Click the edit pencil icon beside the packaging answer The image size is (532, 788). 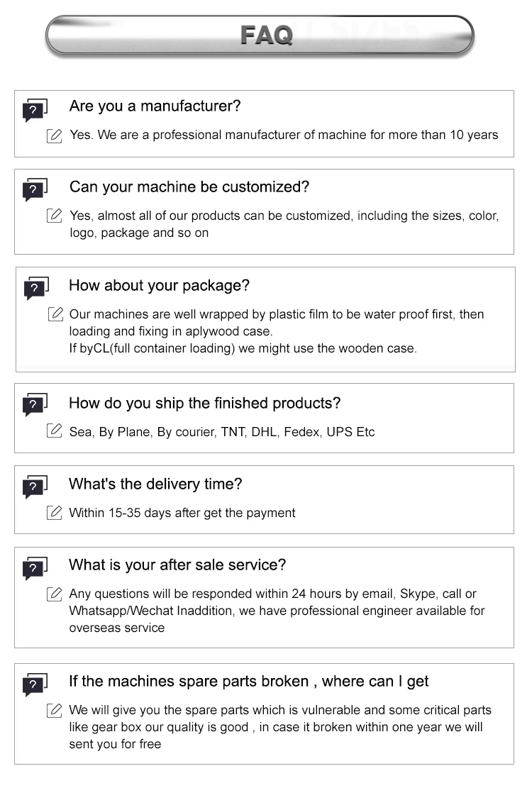pos(55,314)
